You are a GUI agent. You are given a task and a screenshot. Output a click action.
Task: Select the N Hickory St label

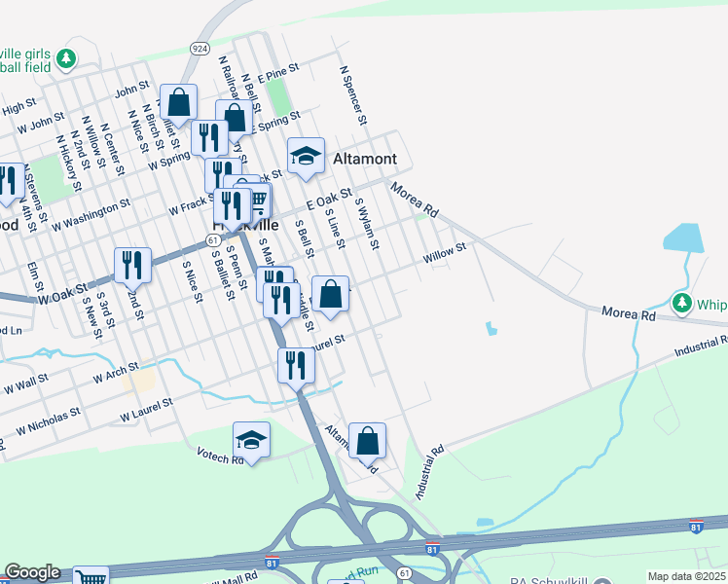[69, 163]
